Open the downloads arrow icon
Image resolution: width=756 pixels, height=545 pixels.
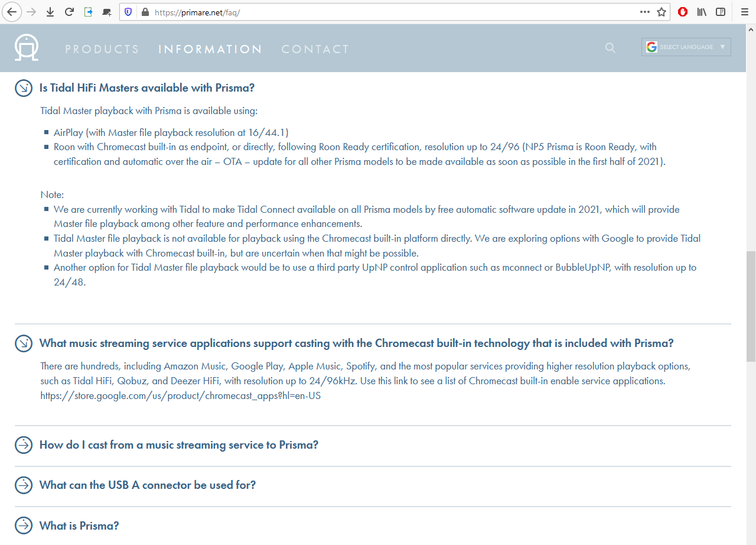(x=50, y=12)
